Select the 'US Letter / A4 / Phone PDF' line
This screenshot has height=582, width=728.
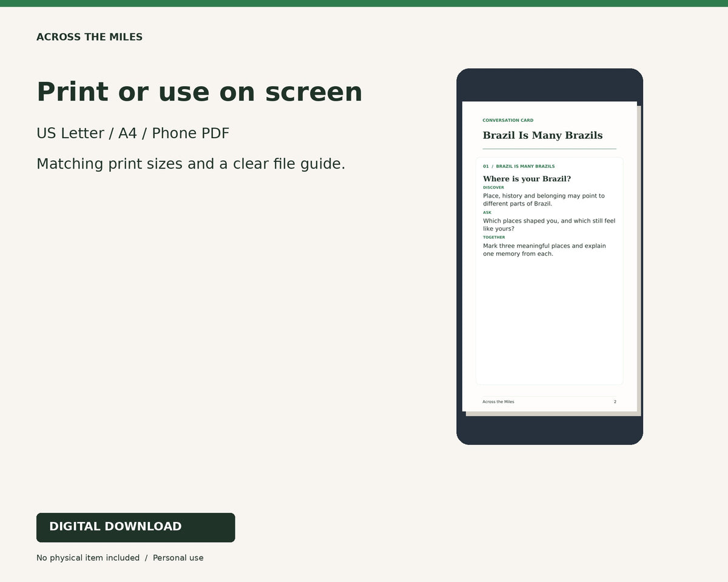[x=133, y=133]
